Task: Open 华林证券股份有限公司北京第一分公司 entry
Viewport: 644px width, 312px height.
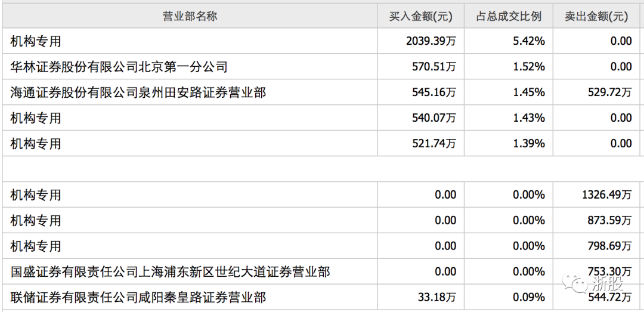Action: pos(119,67)
